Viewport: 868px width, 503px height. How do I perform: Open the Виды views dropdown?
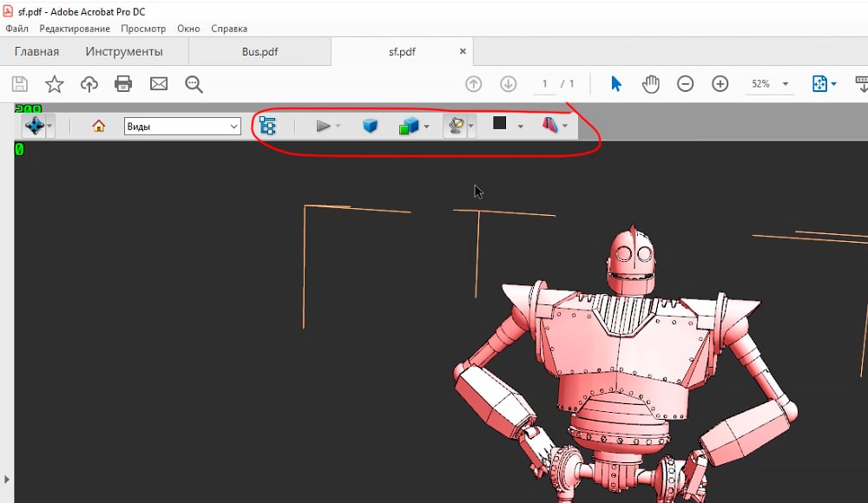[182, 127]
